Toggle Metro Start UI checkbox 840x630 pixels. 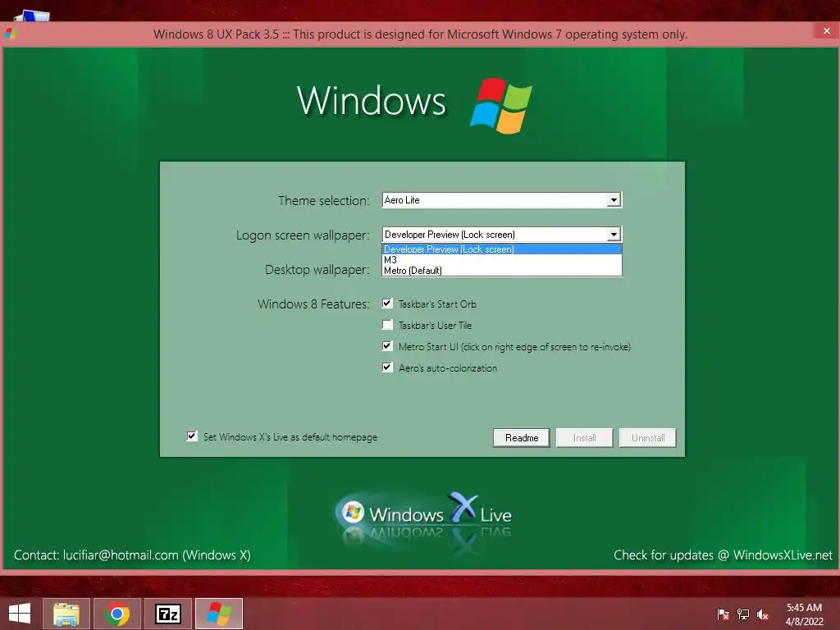point(387,346)
